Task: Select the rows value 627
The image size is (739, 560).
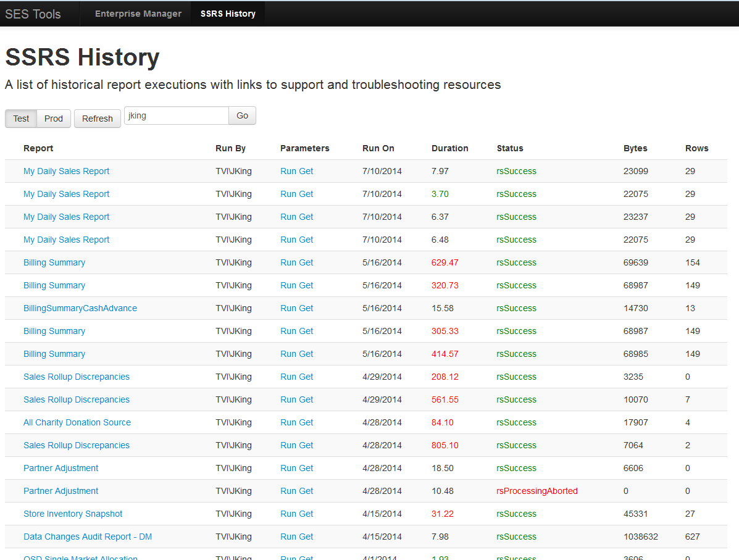Action: click(x=692, y=537)
